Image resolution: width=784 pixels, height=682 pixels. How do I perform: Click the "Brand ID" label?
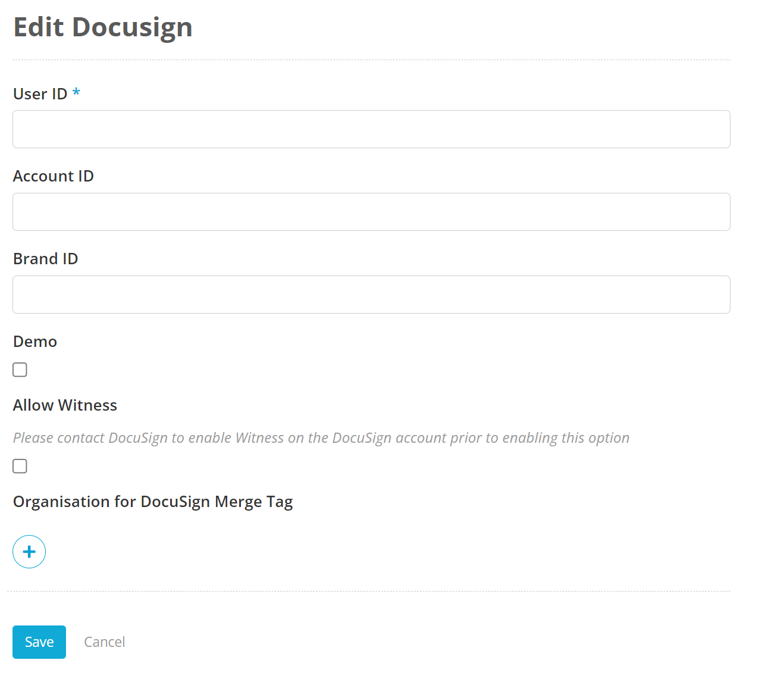click(x=46, y=259)
